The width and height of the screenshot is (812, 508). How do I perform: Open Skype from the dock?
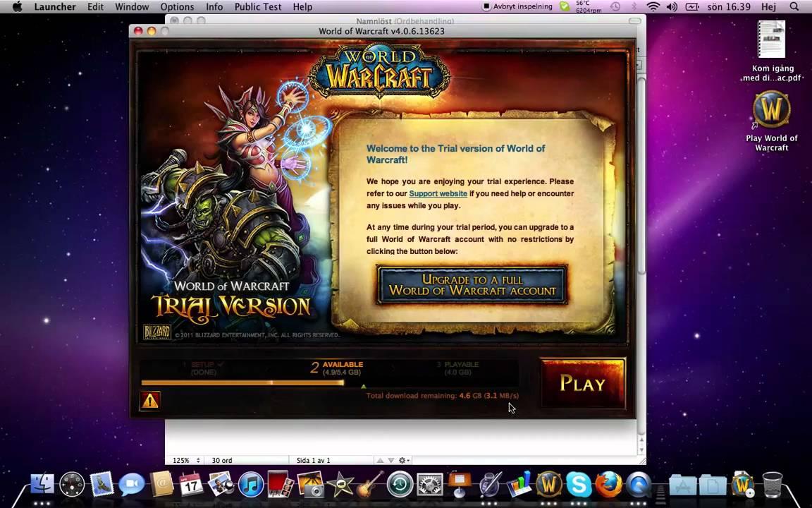click(x=578, y=485)
